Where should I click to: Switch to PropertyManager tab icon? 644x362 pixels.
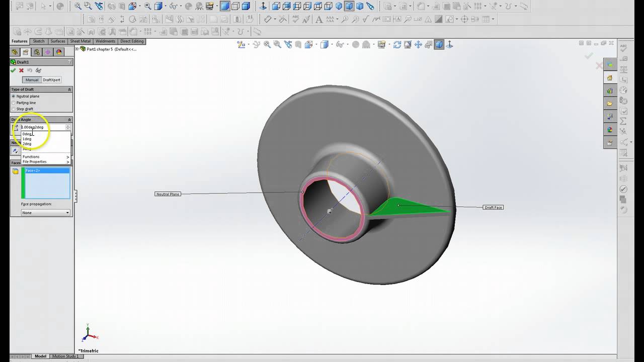coord(26,52)
